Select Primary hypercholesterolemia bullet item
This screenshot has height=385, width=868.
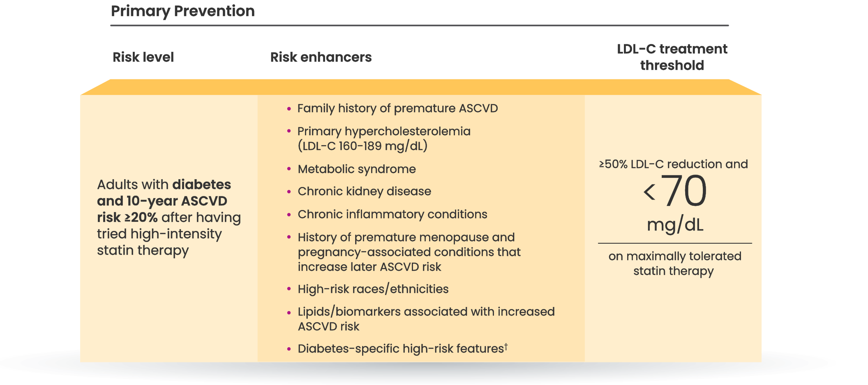click(383, 138)
